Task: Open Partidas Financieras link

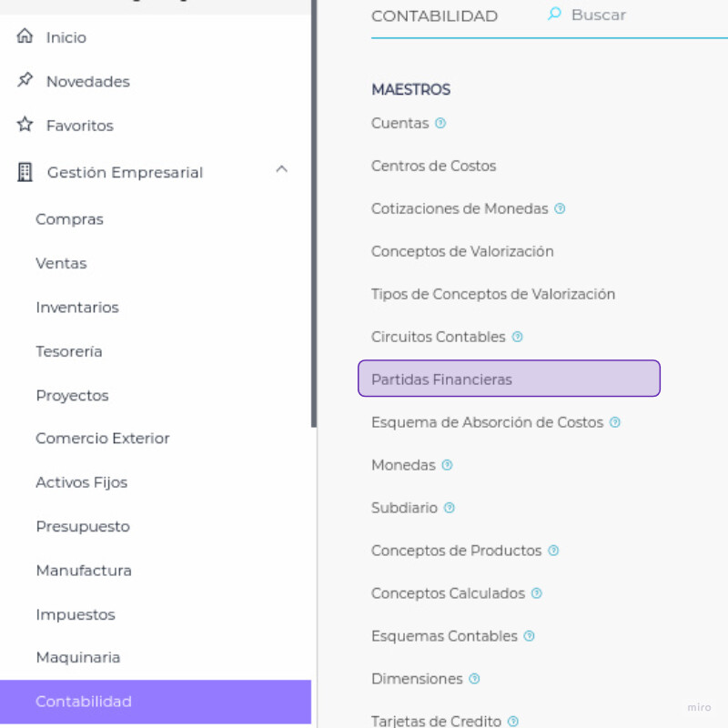Action: [x=442, y=379]
